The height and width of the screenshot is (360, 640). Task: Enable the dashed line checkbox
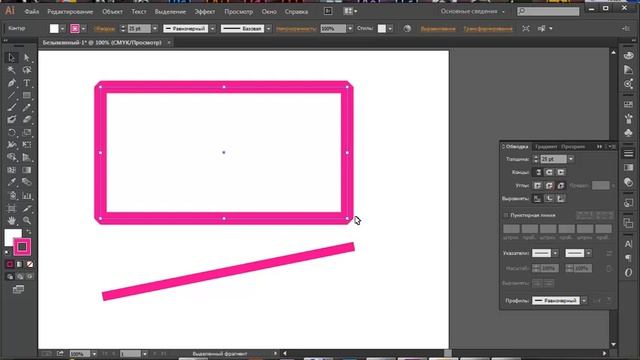point(506,215)
